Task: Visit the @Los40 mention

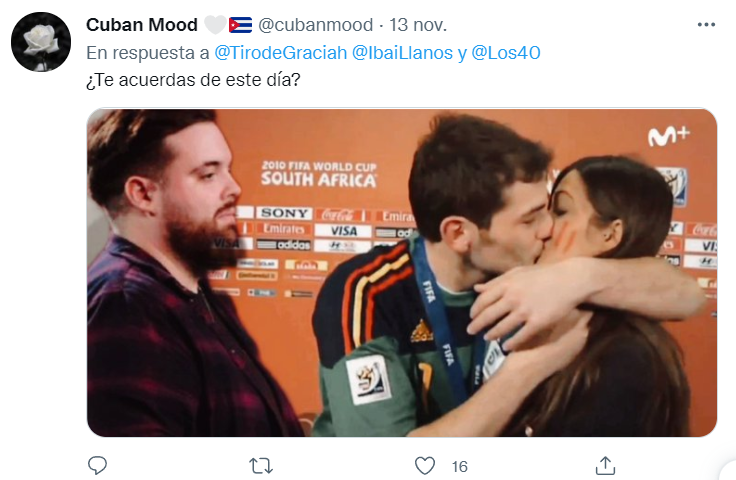Action: (x=506, y=53)
